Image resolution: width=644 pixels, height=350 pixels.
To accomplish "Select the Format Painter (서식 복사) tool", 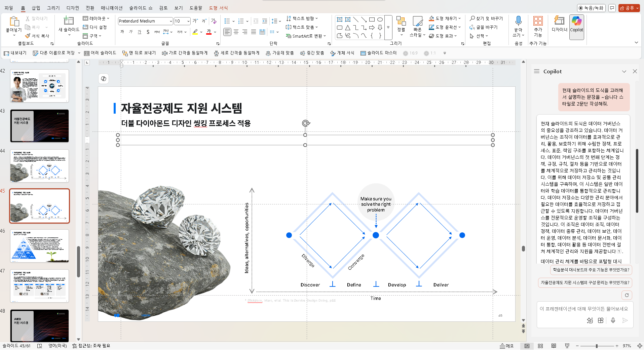I will point(37,36).
